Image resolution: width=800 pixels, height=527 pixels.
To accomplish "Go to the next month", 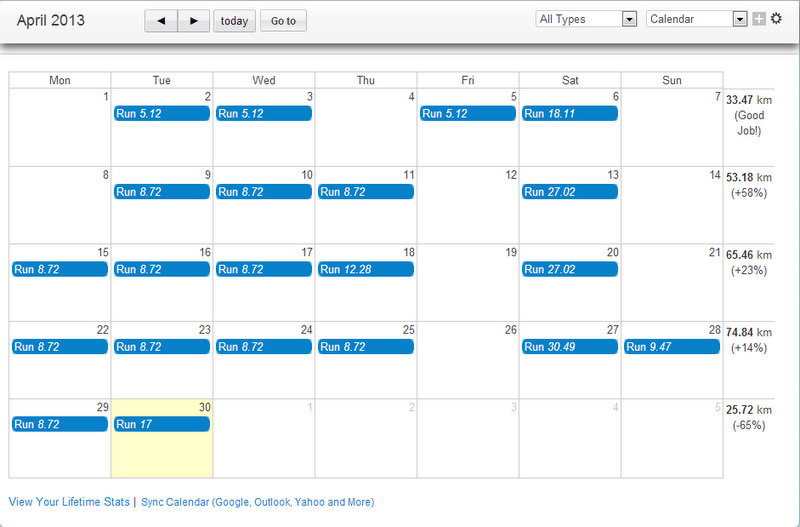I will pos(194,21).
